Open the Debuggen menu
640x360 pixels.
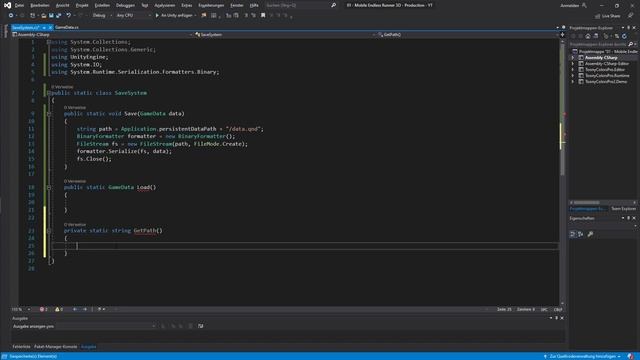pos(125,5)
